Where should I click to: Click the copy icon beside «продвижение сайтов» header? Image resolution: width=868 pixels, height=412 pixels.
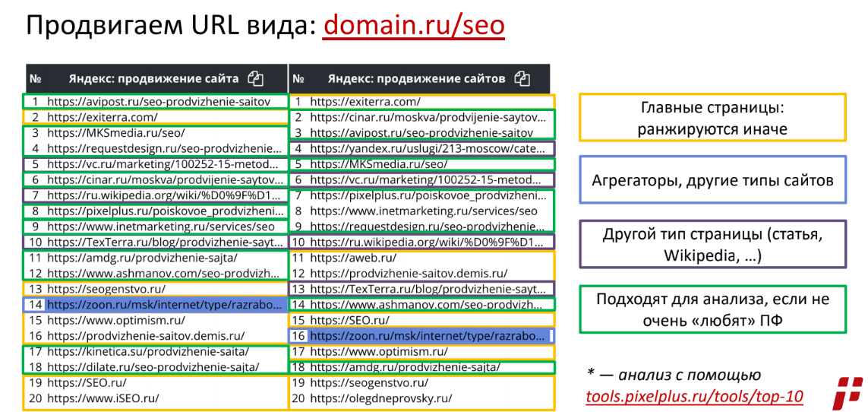click(x=522, y=78)
